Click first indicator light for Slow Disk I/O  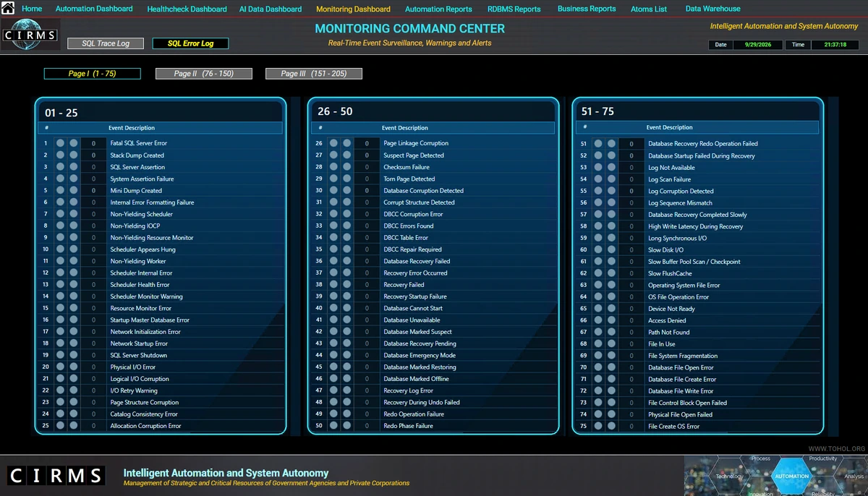coord(598,249)
